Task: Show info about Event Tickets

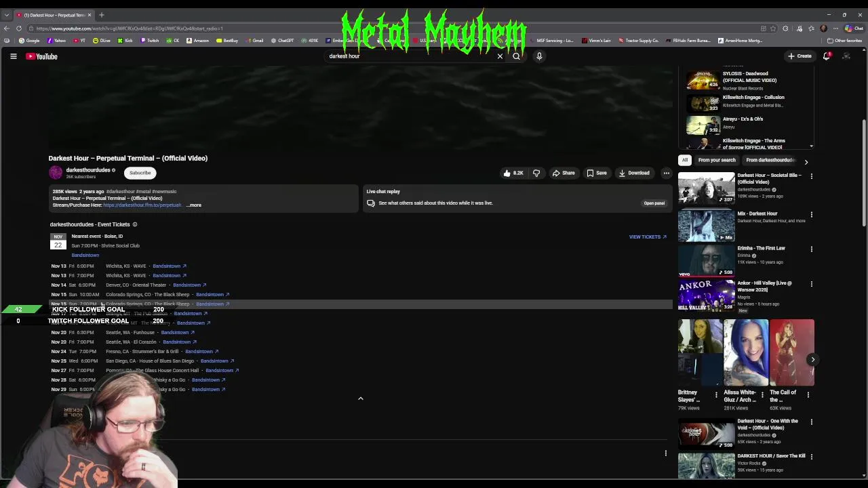Action: point(134,224)
